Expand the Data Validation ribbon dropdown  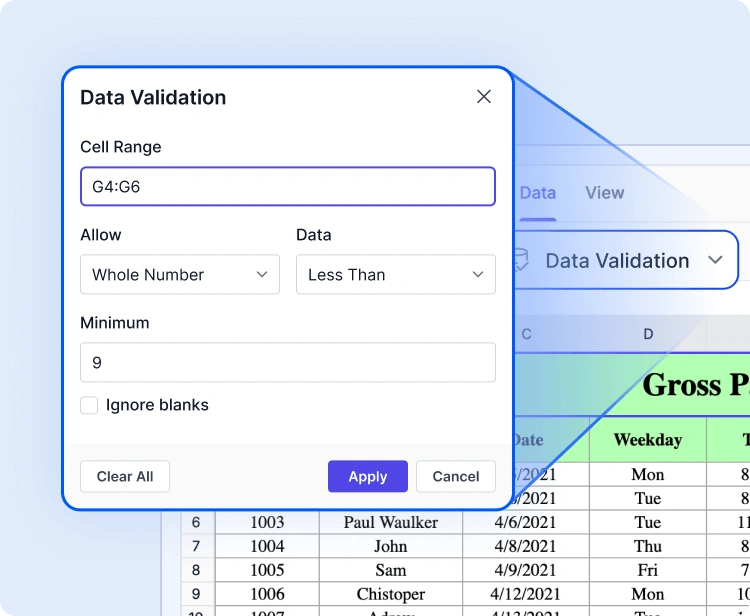tap(715, 260)
